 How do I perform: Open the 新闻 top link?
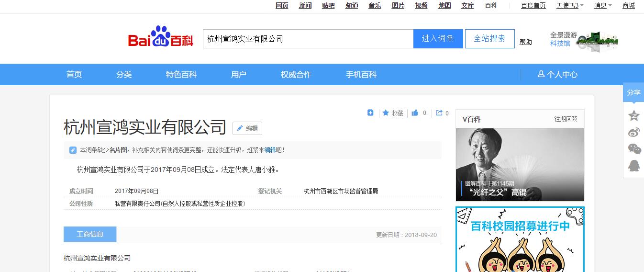point(305,6)
